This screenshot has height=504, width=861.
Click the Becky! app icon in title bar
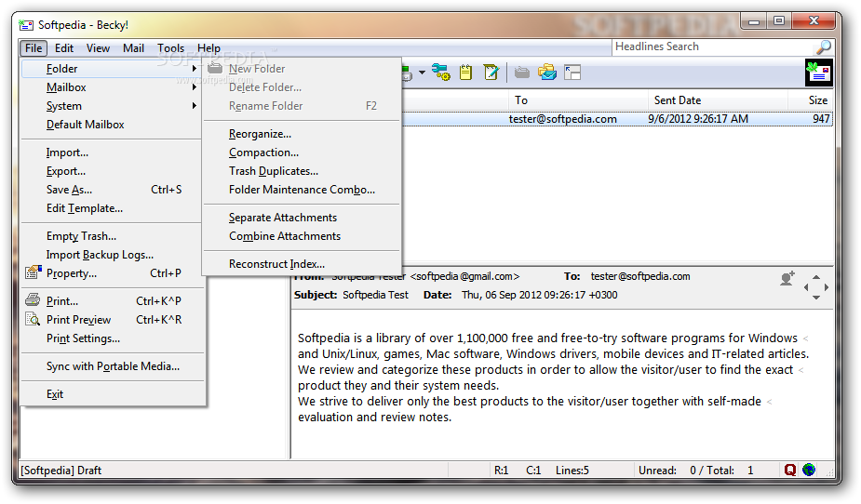[26, 25]
